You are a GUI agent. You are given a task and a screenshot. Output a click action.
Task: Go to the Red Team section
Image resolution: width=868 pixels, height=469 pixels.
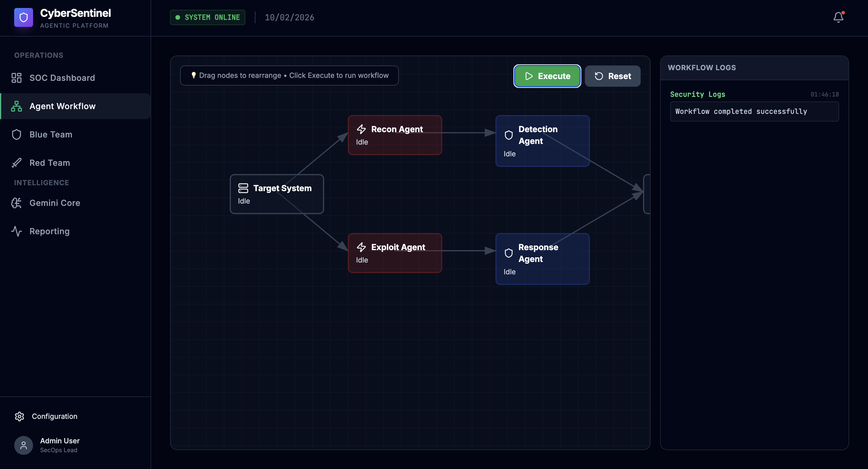point(50,163)
